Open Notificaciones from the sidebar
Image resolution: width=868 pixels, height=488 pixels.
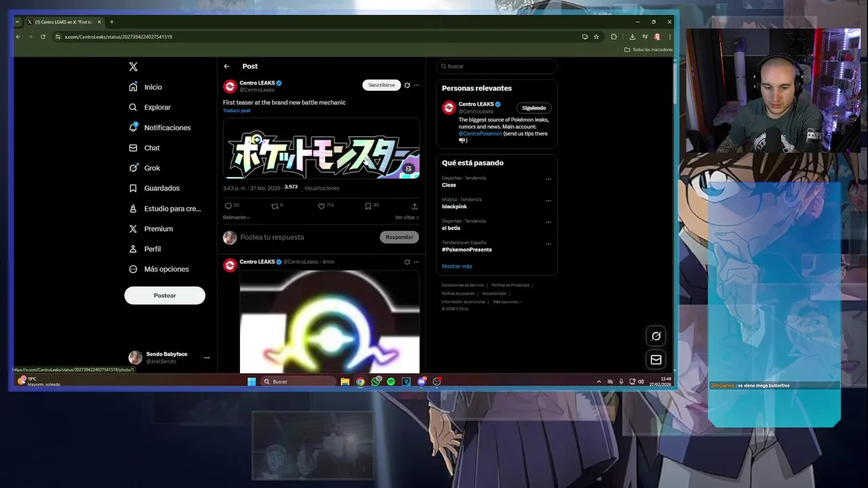pos(160,127)
